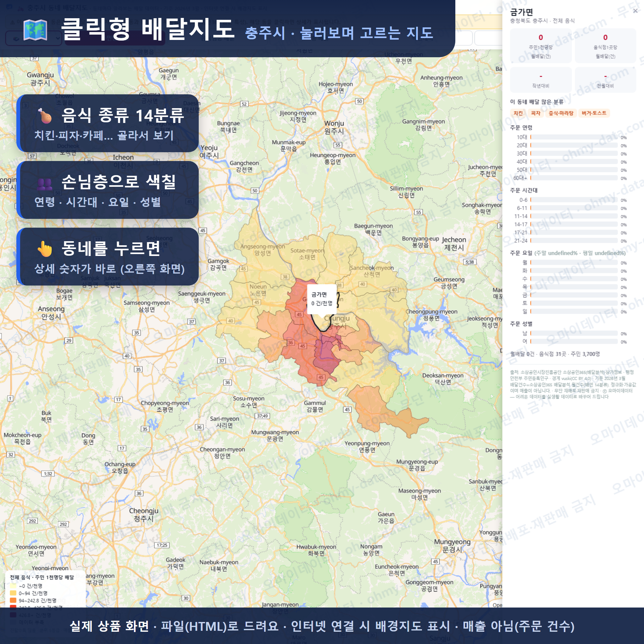Click the 토 weekday row
This screenshot has height=644, width=644.
[574, 303]
